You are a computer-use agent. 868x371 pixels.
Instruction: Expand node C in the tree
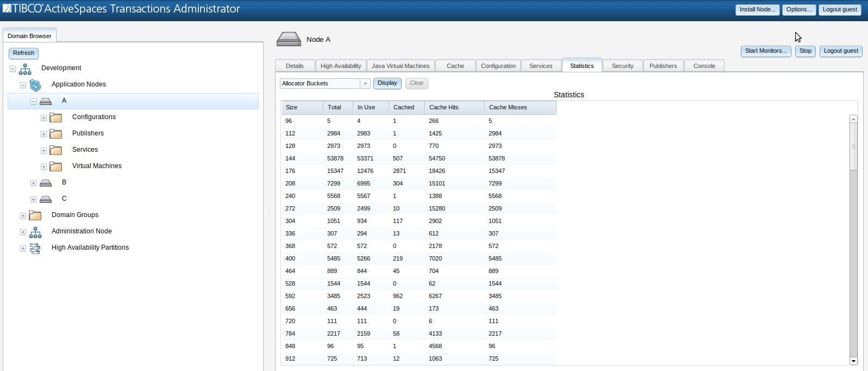point(33,200)
